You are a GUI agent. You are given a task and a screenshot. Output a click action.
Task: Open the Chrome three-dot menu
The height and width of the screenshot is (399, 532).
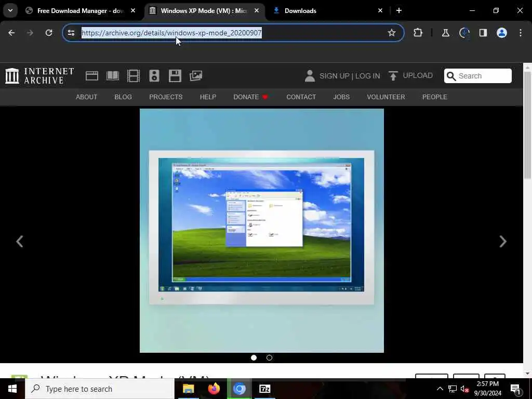click(x=521, y=33)
